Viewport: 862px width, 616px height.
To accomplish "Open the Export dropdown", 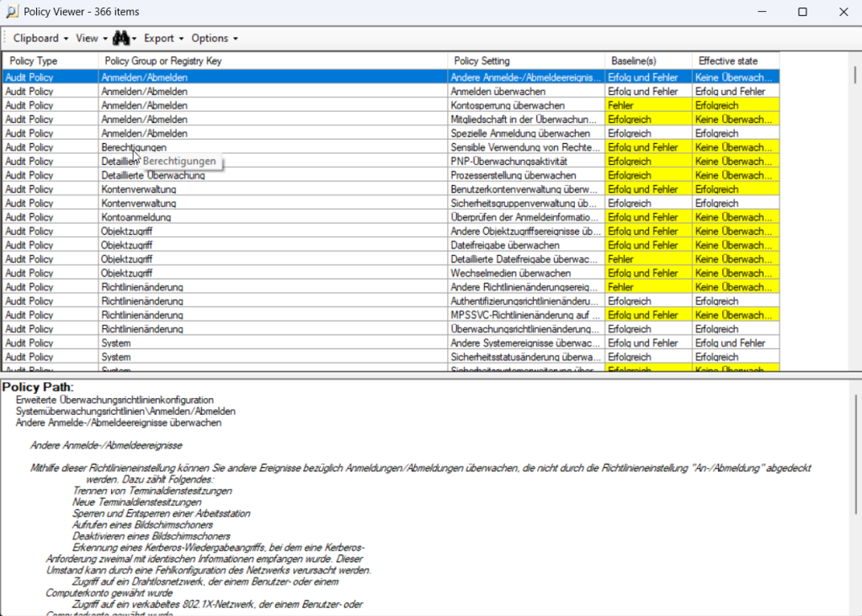I will (163, 39).
